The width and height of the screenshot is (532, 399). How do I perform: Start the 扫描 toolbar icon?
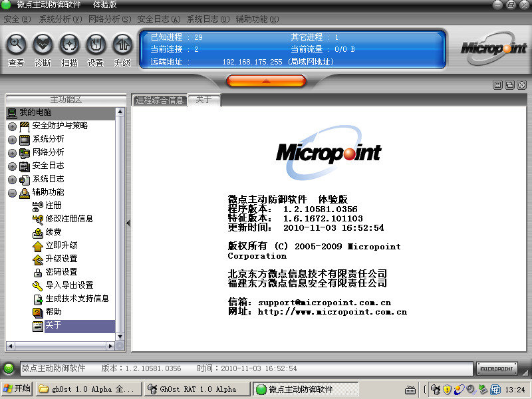click(69, 45)
